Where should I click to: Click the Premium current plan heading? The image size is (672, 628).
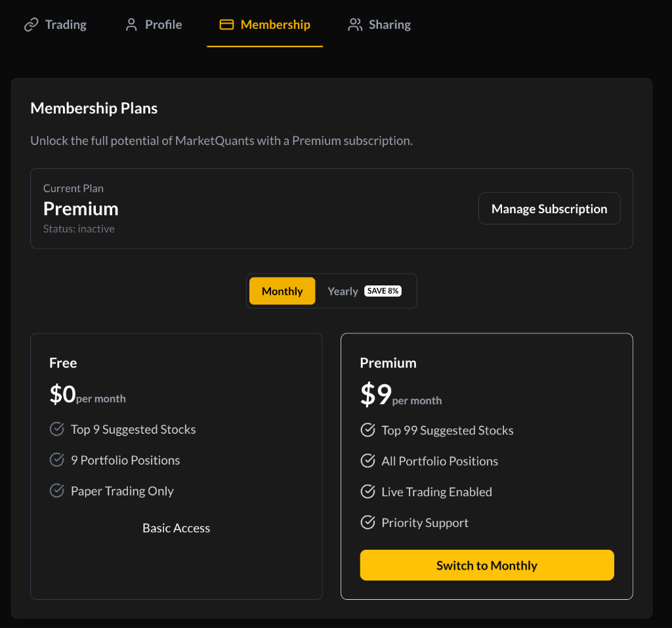point(81,209)
